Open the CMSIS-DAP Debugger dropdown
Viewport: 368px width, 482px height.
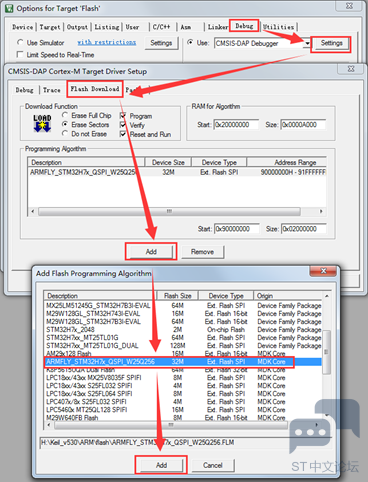[x=307, y=43]
